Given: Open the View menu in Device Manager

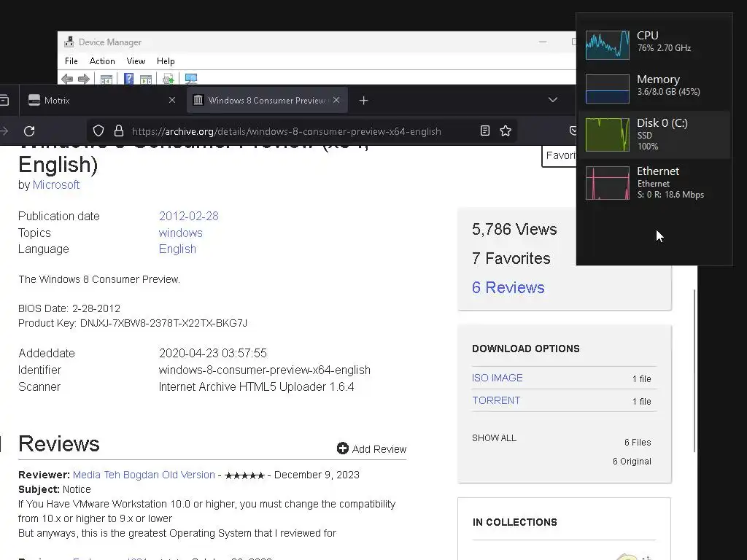Looking at the screenshot, I should click(136, 61).
